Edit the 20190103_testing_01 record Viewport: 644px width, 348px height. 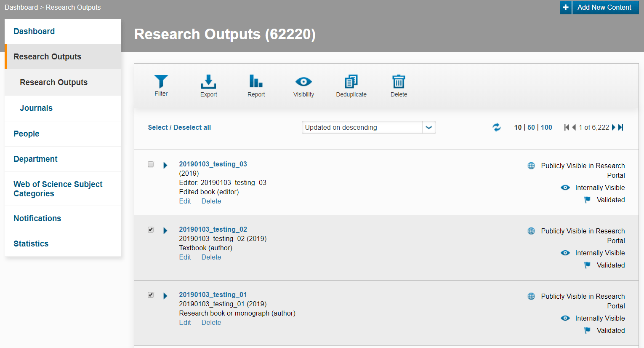[x=185, y=322]
